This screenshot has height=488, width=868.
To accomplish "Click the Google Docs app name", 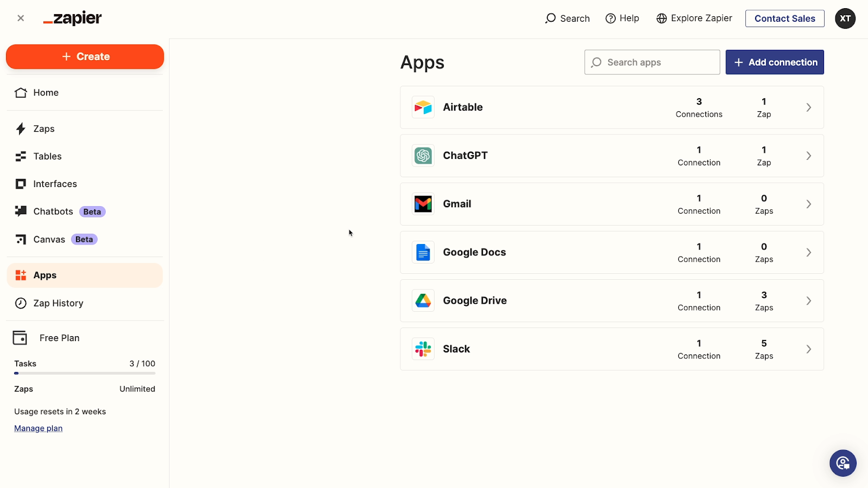I will pos(475,252).
